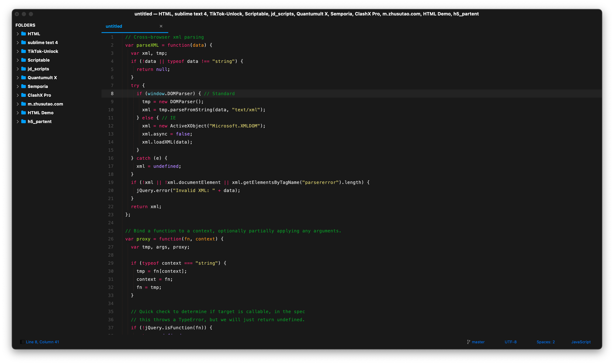
Task: Open the UTF-8 encoding selector
Action: pyautogui.click(x=510, y=342)
